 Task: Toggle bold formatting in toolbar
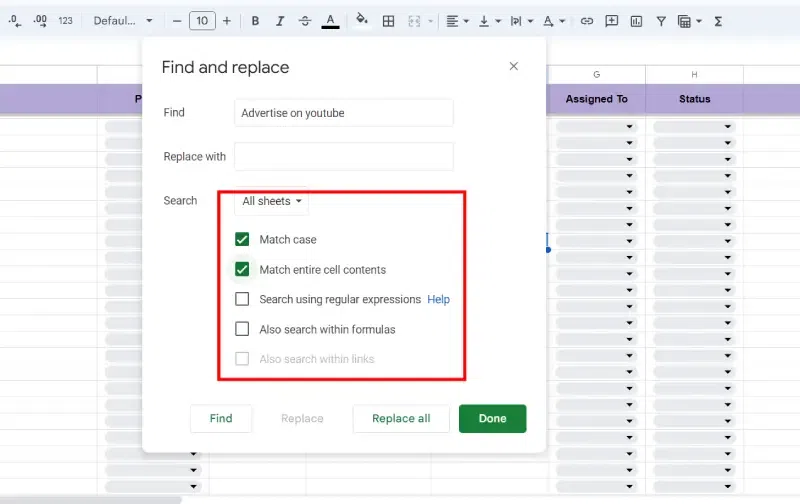pyautogui.click(x=255, y=21)
